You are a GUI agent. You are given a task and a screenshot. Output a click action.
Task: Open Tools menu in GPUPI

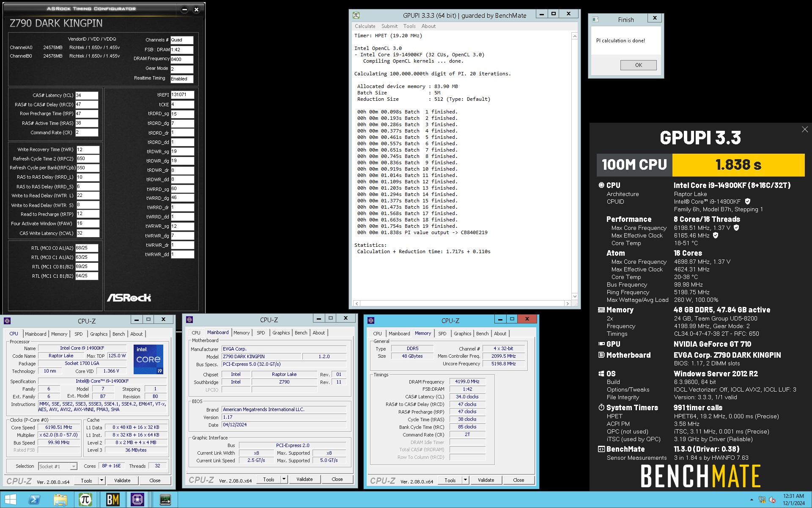(409, 26)
